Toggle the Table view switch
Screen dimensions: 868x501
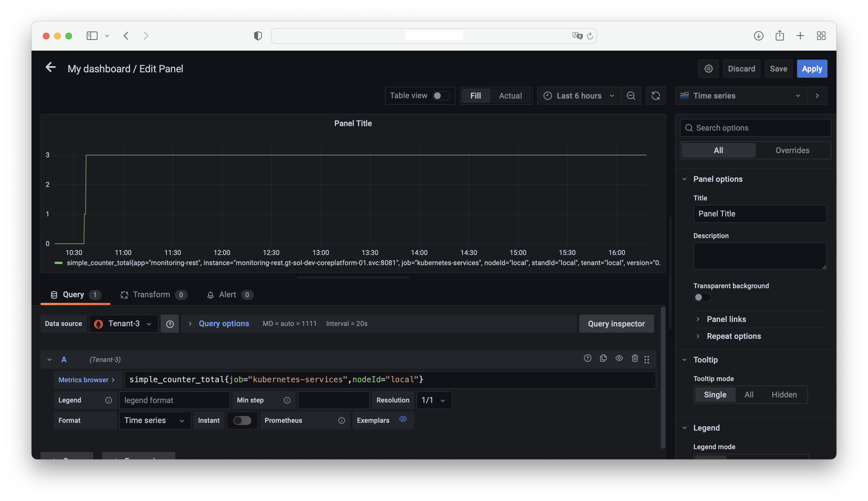tap(441, 96)
